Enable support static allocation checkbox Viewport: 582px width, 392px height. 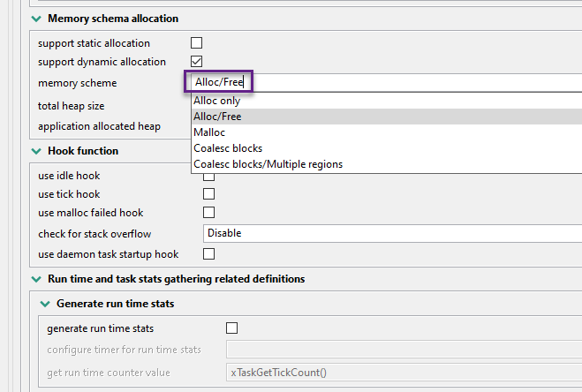coord(197,43)
